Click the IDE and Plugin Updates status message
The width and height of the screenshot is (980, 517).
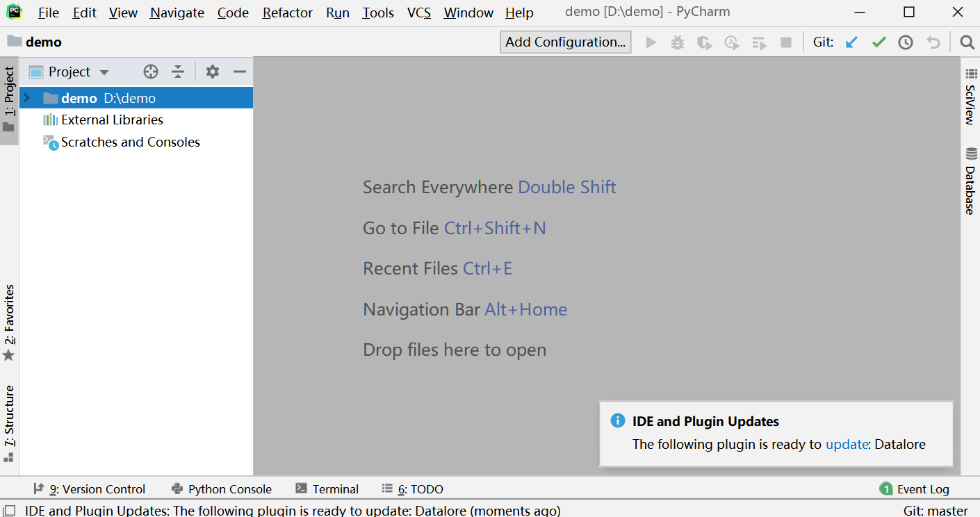pyautogui.click(x=293, y=511)
